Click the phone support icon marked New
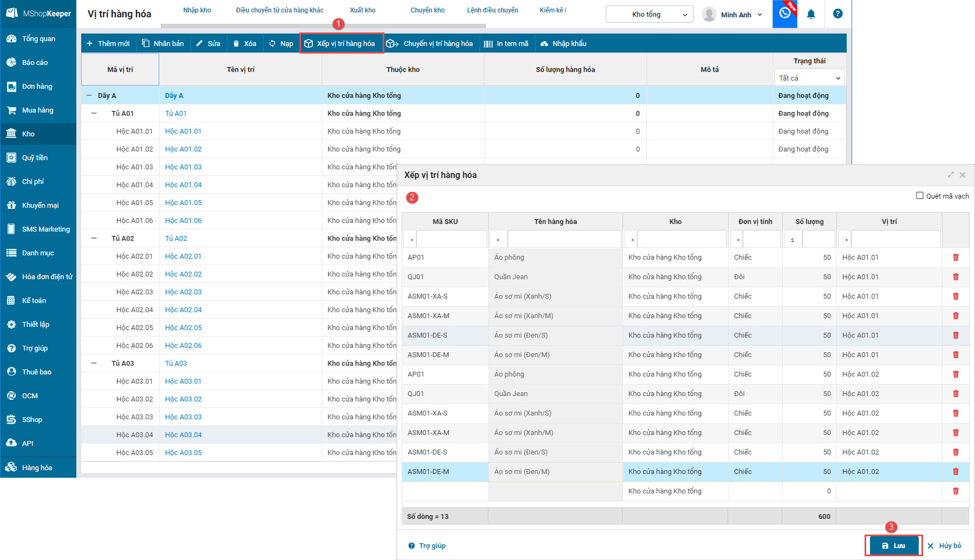Image resolution: width=975 pixels, height=560 pixels. (x=784, y=14)
